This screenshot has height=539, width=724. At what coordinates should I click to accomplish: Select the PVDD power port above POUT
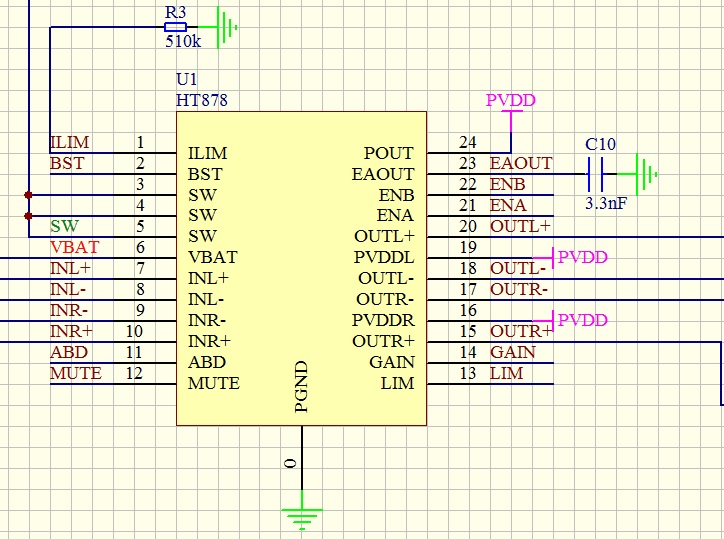511,102
